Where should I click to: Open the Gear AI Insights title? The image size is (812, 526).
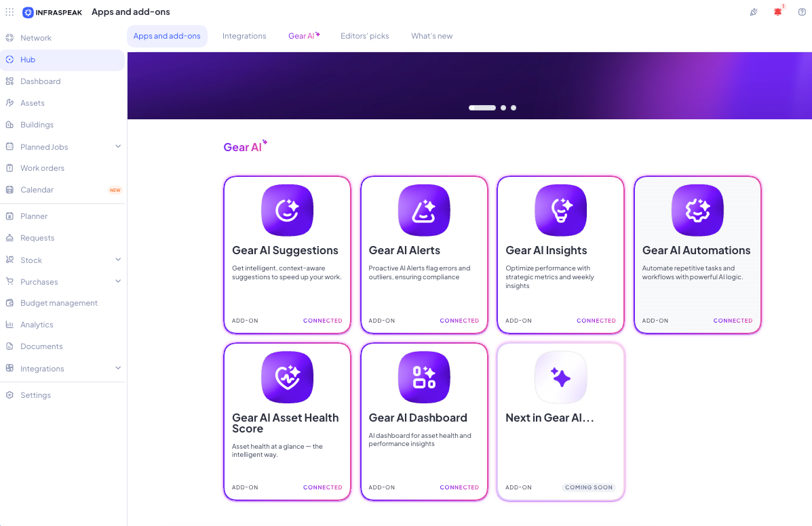546,250
